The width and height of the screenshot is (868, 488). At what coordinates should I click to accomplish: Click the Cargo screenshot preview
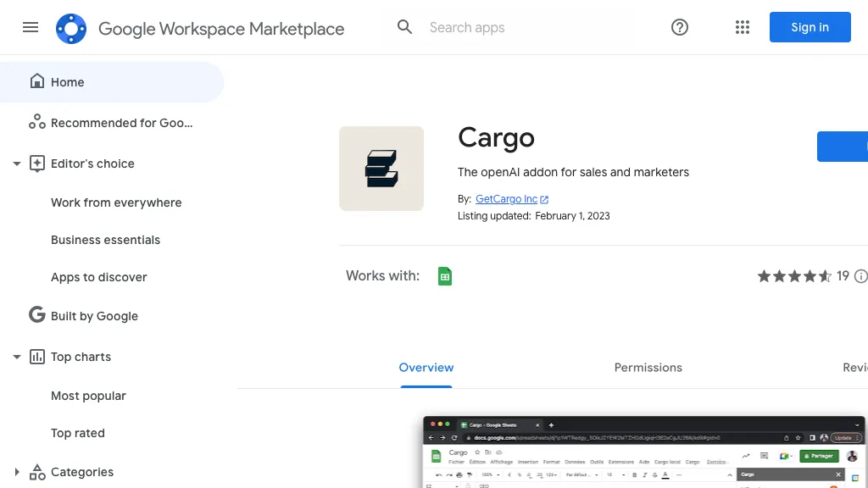pos(644,452)
